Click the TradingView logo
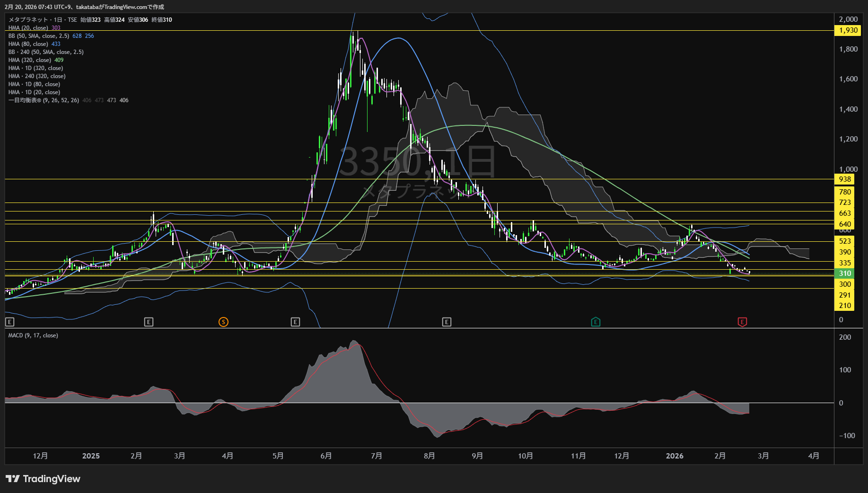 pos(43,479)
